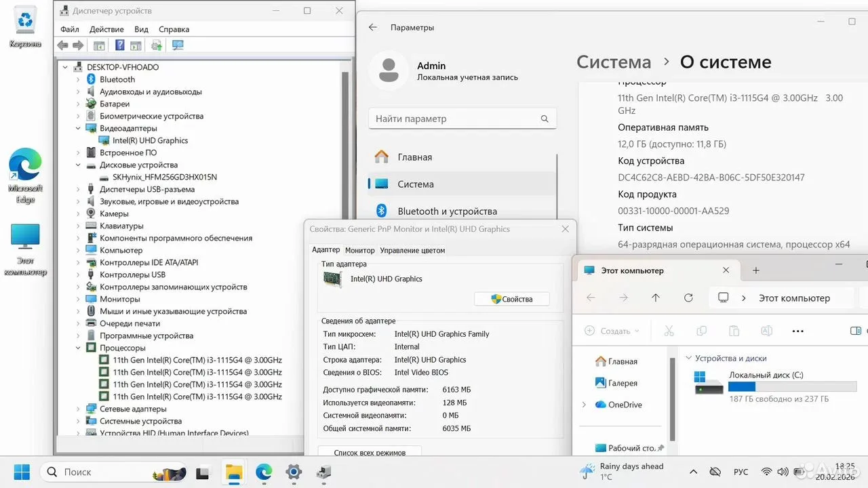Viewport: 868px width, 488px height.
Task: Collapse the Процессоры node
Action: pyautogui.click(x=78, y=348)
